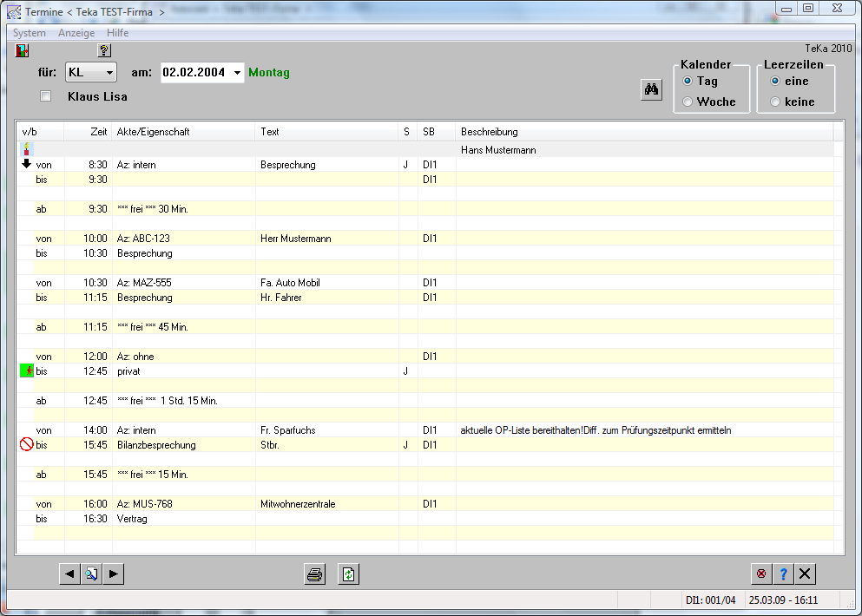Open the Anzeige menu

click(76, 33)
